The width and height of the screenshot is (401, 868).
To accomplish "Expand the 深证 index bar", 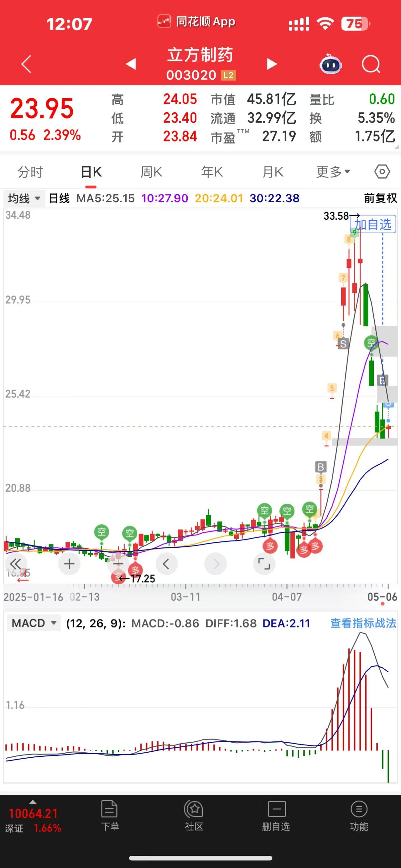I will click(33, 817).
